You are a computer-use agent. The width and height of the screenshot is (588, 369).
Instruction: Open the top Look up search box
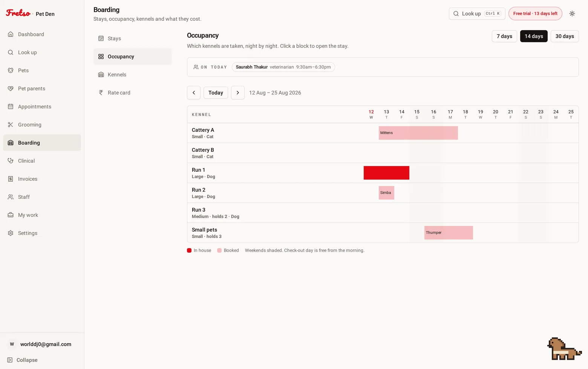(x=477, y=14)
